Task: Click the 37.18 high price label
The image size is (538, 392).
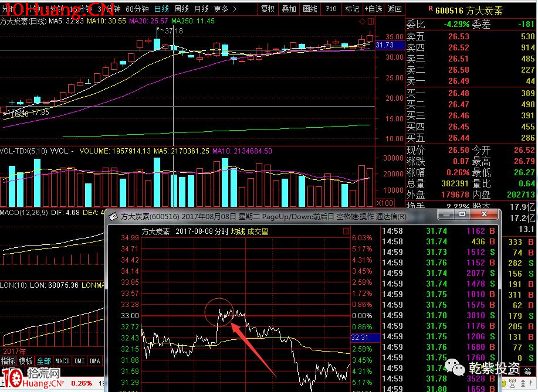Action: tap(174, 31)
